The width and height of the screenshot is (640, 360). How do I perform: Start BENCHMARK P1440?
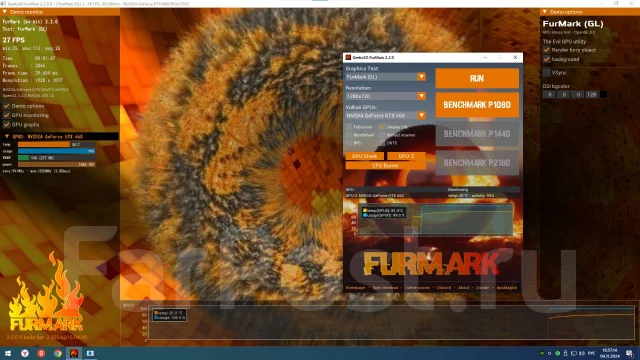point(477,134)
